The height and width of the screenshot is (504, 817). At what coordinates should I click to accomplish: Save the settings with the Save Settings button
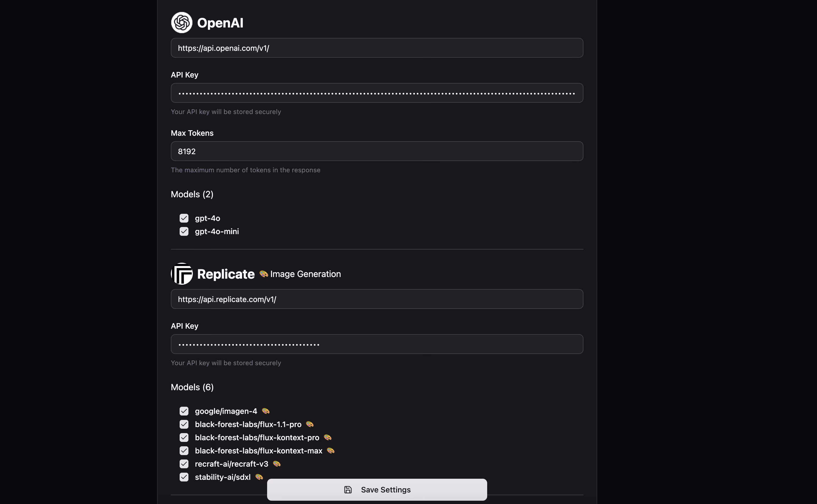[377, 490]
